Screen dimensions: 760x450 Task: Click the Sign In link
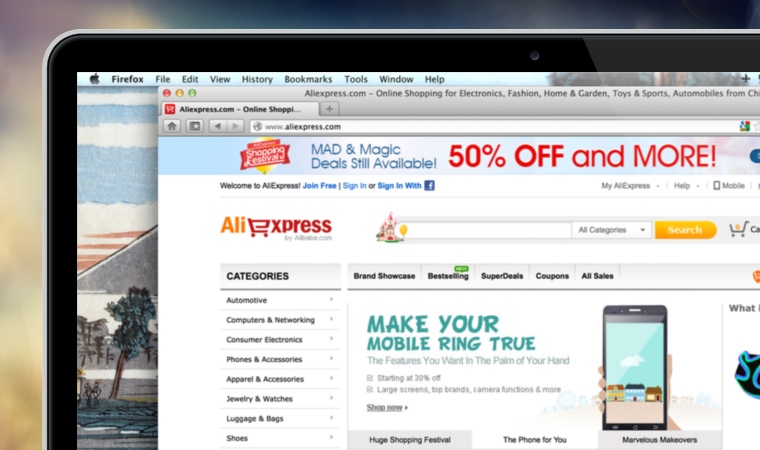click(x=354, y=186)
